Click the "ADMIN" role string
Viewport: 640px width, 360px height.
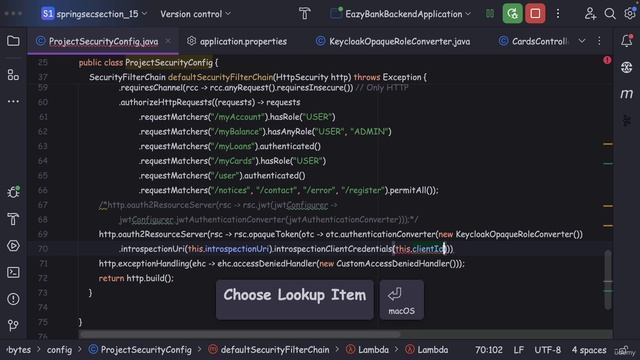coord(369,131)
